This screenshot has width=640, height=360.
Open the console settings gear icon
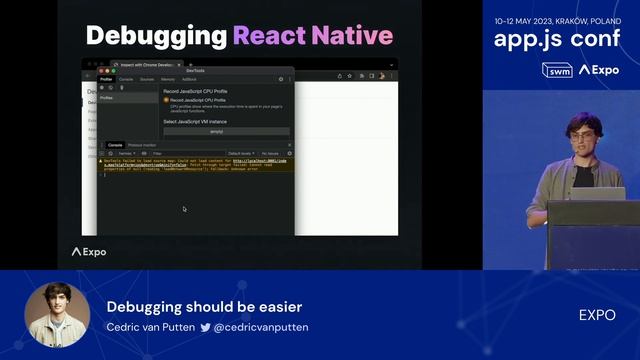(x=289, y=153)
